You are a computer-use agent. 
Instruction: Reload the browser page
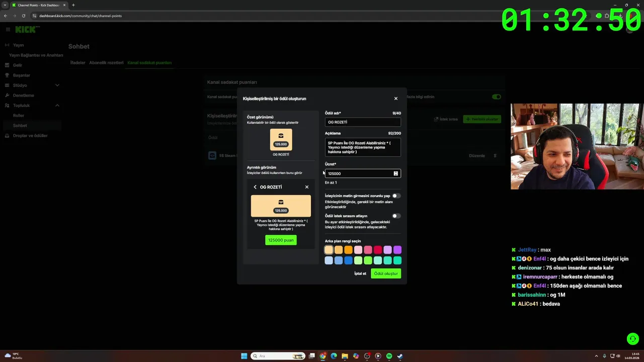pyautogui.click(x=23, y=16)
